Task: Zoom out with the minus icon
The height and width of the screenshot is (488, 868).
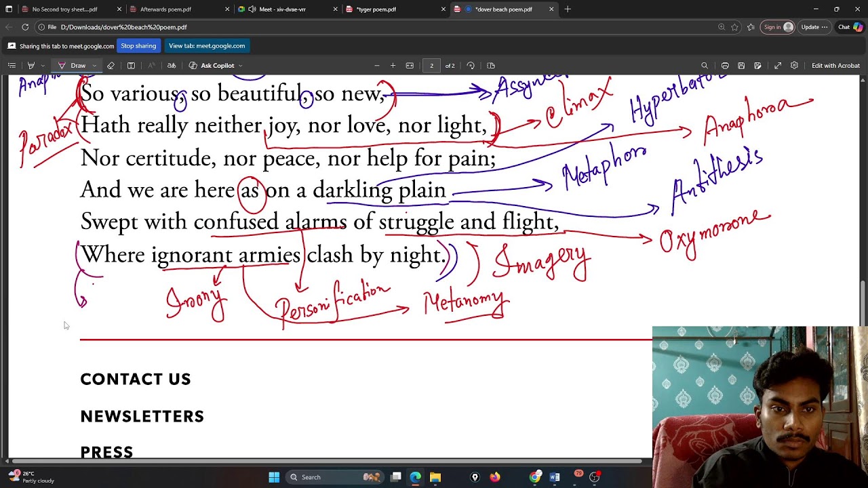Action: [377, 66]
